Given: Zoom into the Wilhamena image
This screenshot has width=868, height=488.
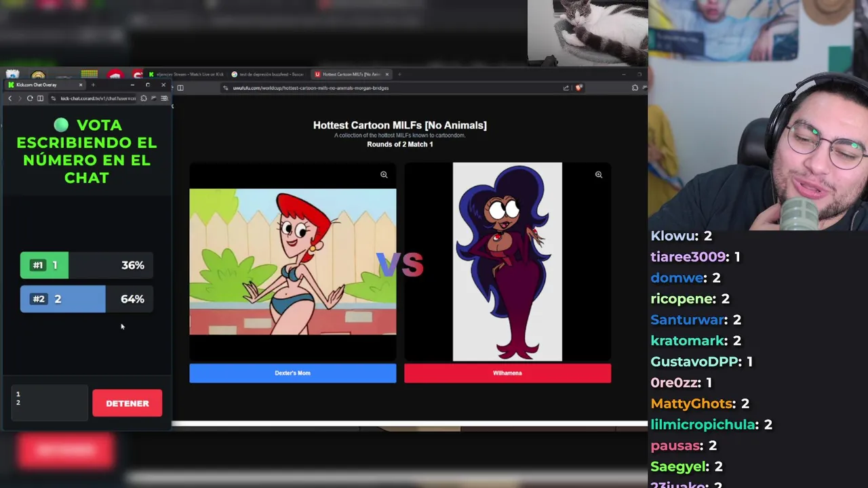Looking at the screenshot, I should coord(599,175).
